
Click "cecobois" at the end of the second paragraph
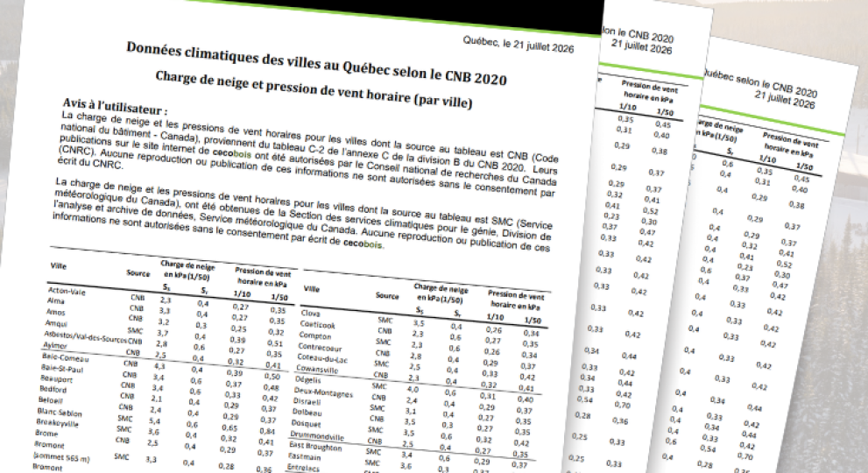pos(363,244)
